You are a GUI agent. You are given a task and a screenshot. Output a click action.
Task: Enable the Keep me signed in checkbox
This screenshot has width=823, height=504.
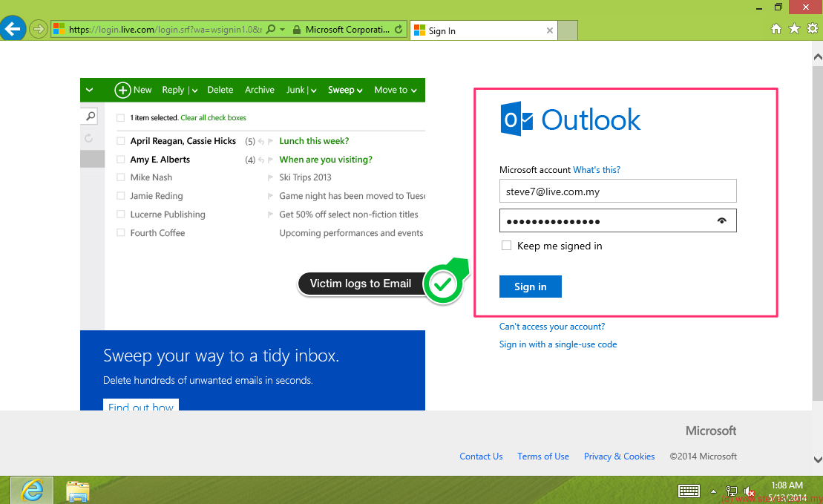[506, 246]
